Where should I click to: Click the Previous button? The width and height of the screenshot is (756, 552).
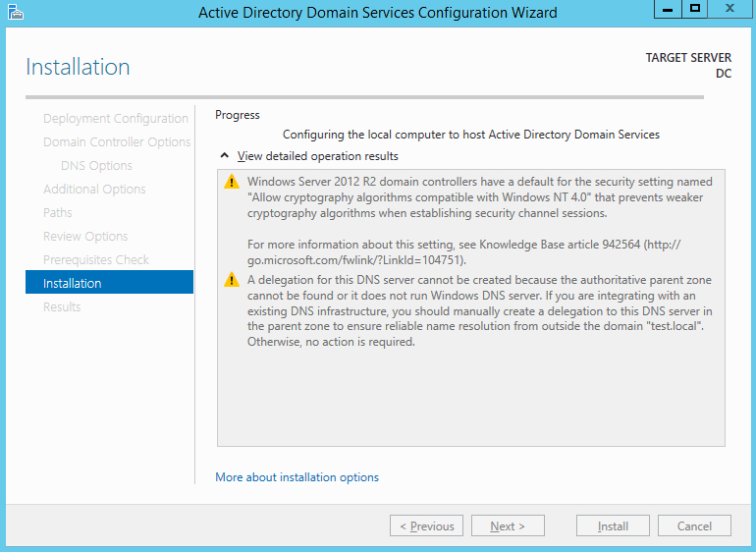(427, 525)
